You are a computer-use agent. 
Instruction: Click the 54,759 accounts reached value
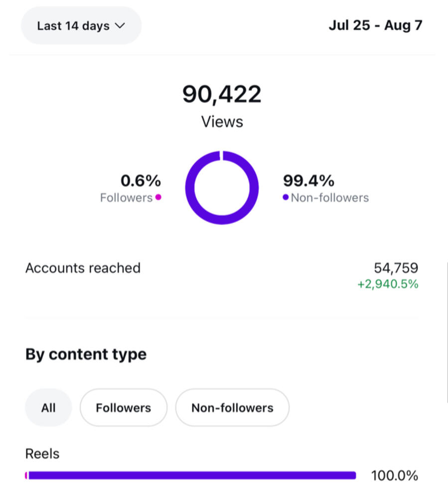pyautogui.click(x=396, y=268)
